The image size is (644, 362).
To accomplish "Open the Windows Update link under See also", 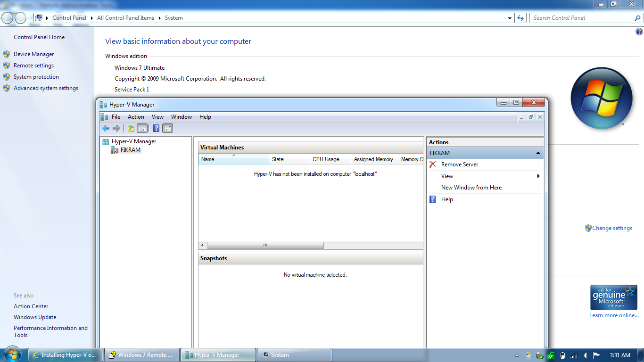I will 35,317.
